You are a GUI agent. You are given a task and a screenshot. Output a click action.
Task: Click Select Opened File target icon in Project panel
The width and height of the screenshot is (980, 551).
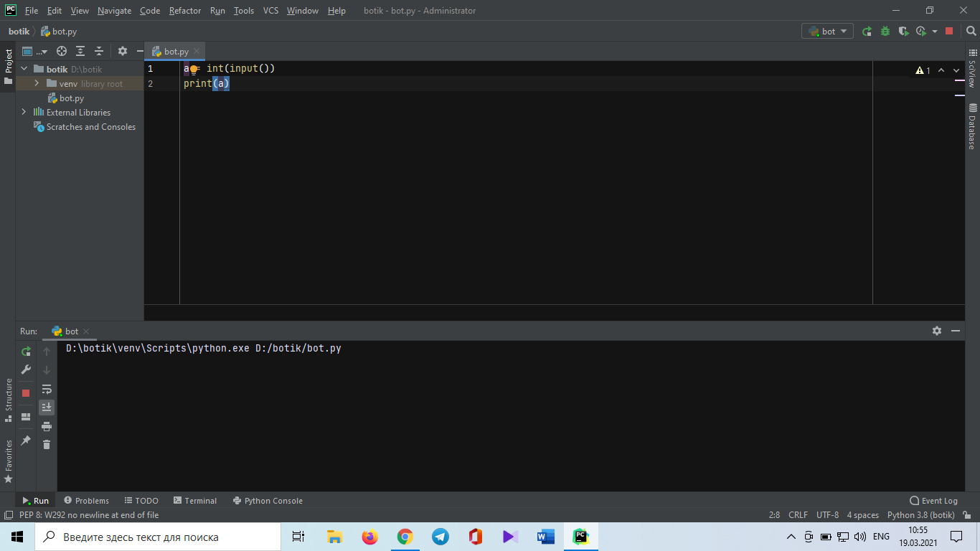pos(62,51)
